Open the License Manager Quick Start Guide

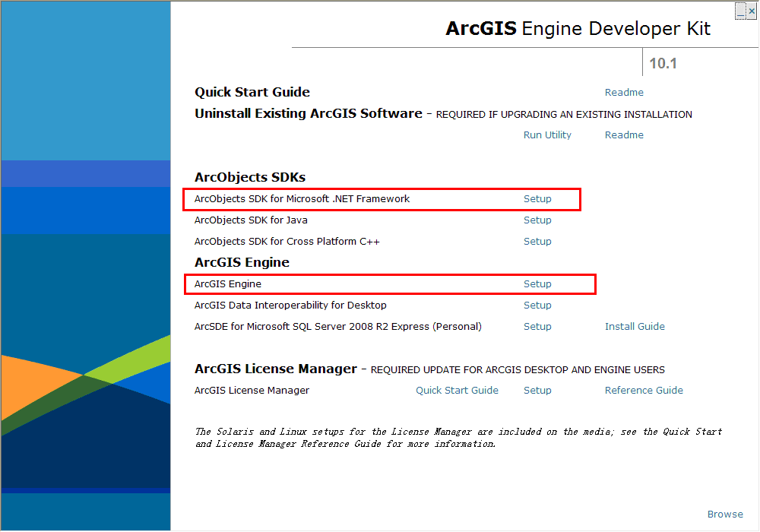coord(457,390)
